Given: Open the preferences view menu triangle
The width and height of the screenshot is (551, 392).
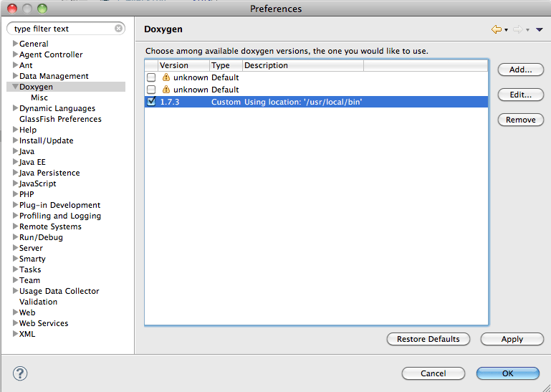Looking at the screenshot, I should (540, 30).
